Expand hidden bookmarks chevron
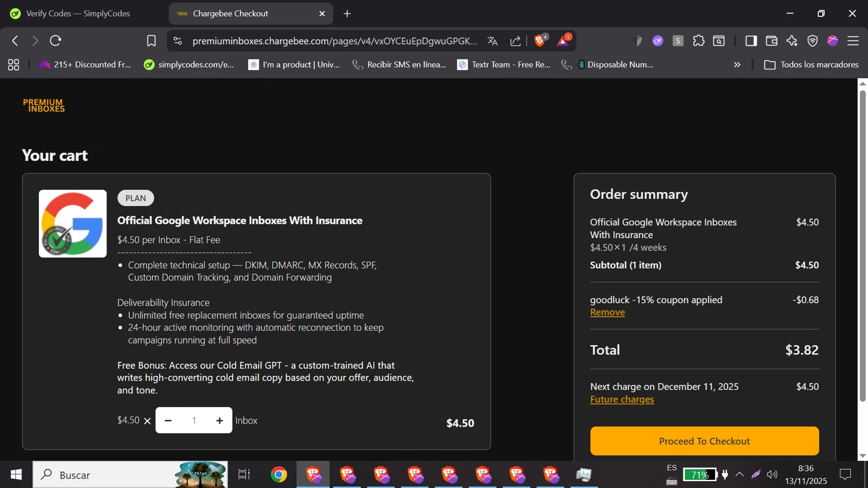Image resolution: width=868 pixels, height=488 pixels. click(737, 65)
